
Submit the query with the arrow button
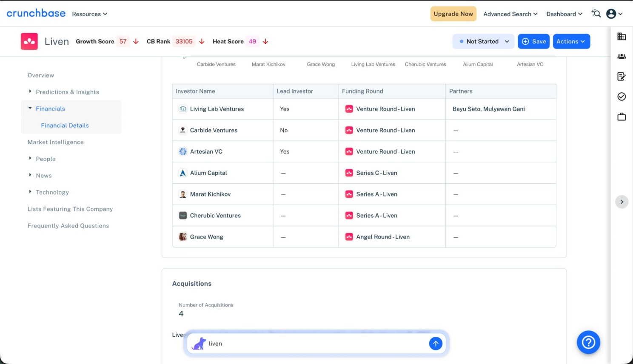436,344
